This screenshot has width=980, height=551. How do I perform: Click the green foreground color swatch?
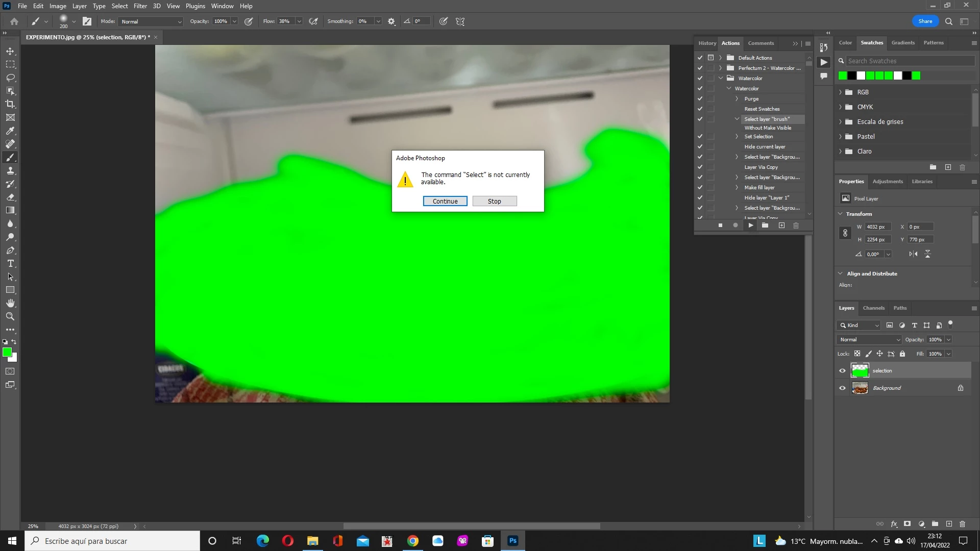click(7, 352)
